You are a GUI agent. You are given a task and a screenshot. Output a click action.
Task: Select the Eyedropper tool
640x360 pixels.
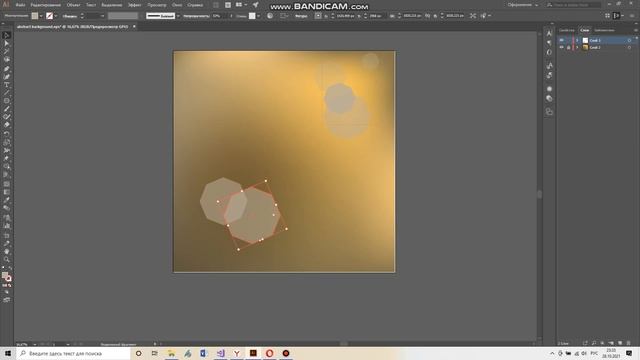point(6,200)
